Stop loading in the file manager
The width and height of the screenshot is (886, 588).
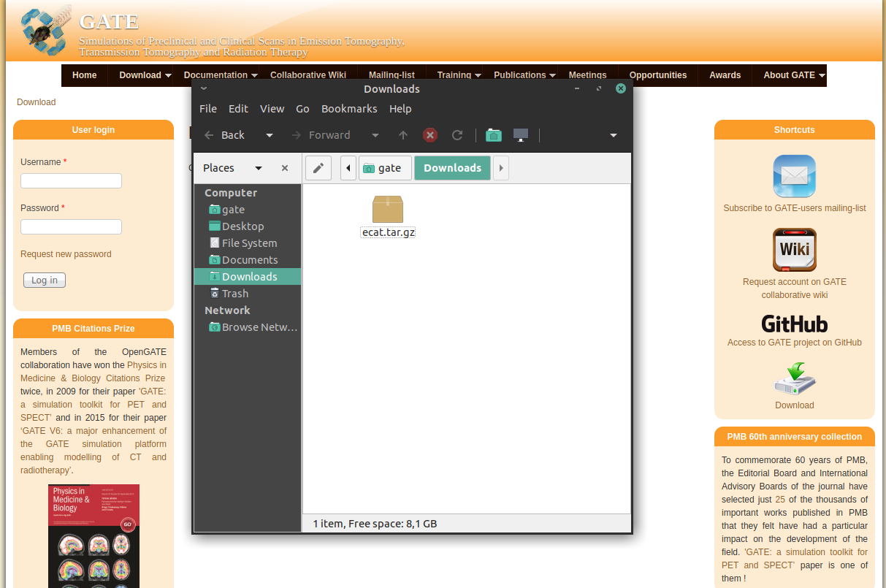(430, 135)
